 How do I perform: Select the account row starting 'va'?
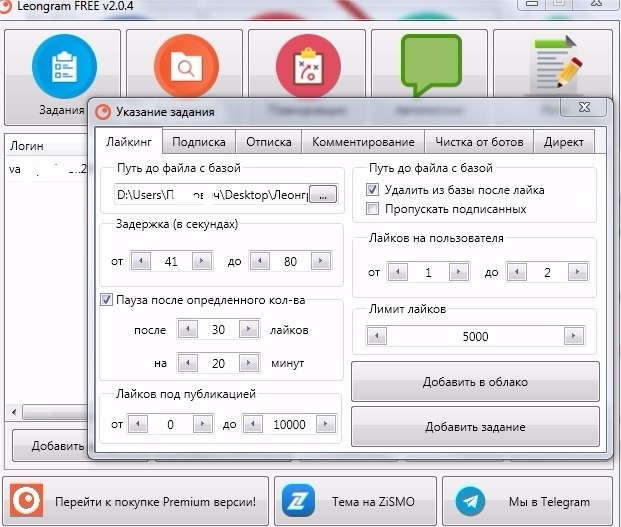[x=46, y=169]
